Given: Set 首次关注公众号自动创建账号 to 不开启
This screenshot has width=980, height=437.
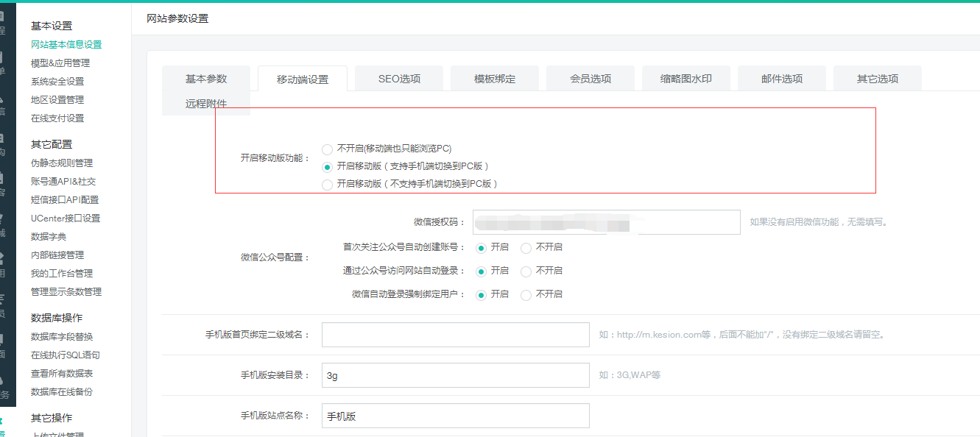Looking at the screenshot, I should point(526,247).
